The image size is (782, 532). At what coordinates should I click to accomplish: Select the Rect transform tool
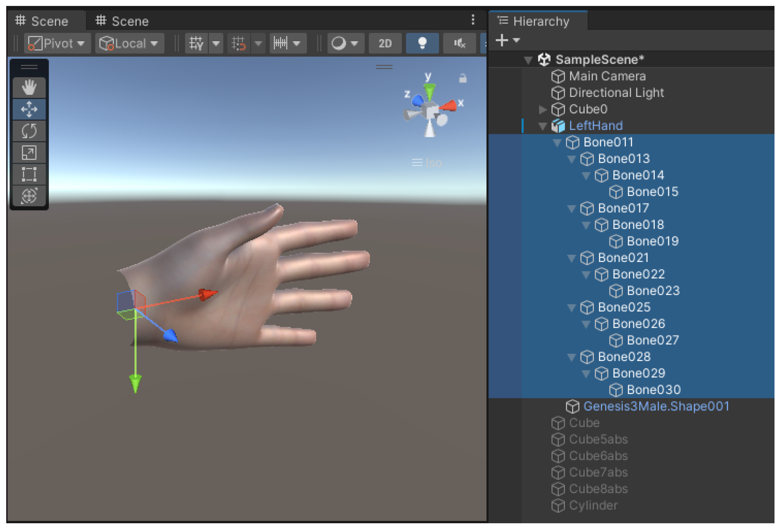pos(29,174)
